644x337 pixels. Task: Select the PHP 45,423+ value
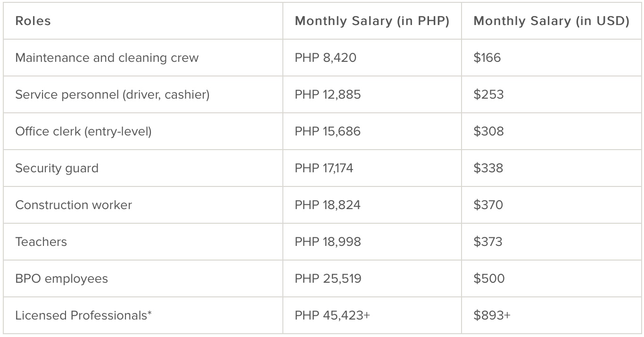[x=332, y=315]
